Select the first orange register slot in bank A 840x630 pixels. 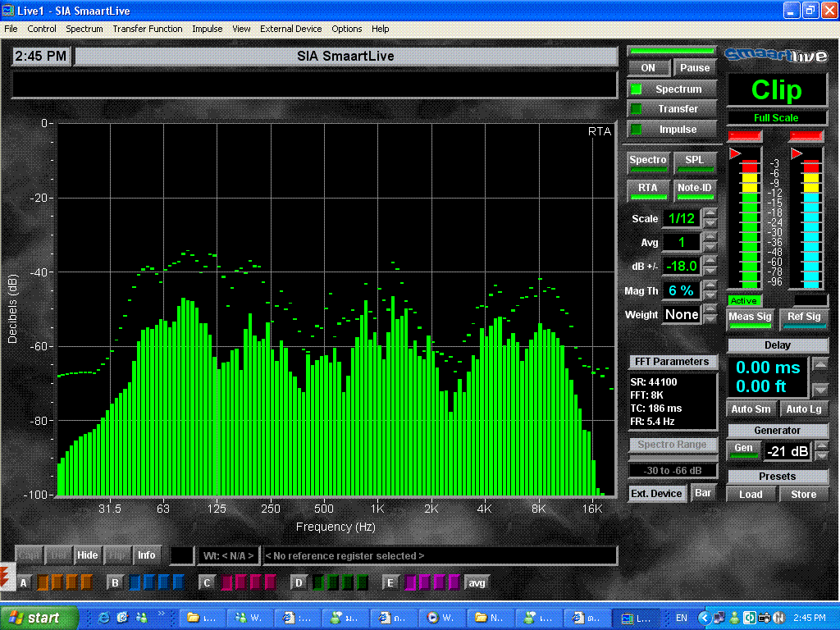[43, 582]
